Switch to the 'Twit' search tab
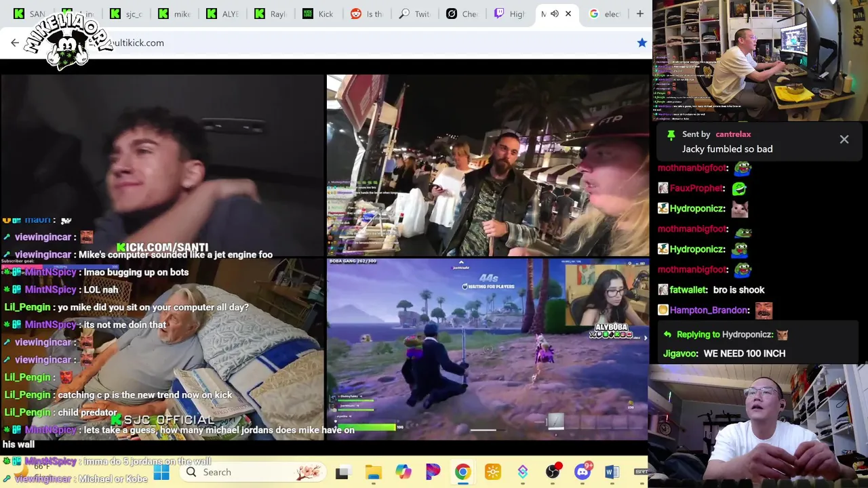The width and height of the screenshot is (868, 488). coord(415,14)
